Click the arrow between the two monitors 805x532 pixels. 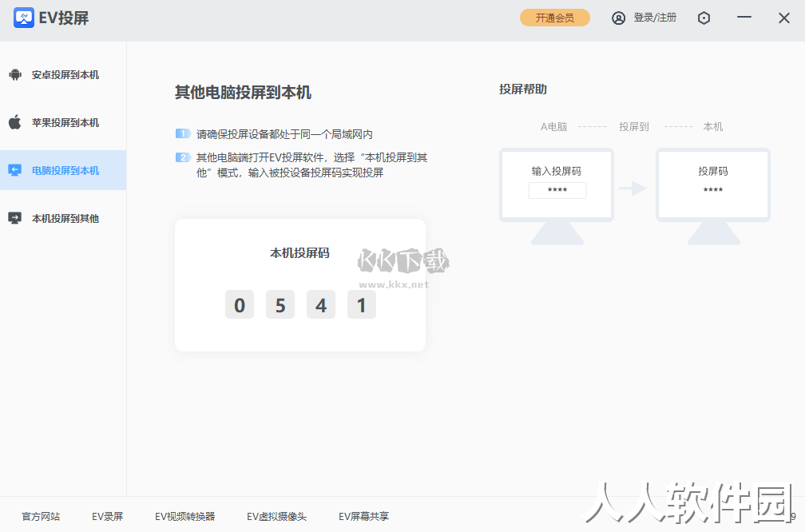(x=632, y=189)
